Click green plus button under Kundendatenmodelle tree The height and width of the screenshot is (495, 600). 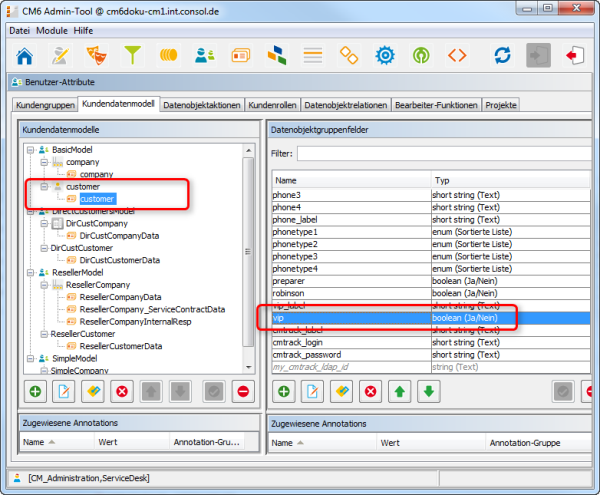tap(36, 392)
